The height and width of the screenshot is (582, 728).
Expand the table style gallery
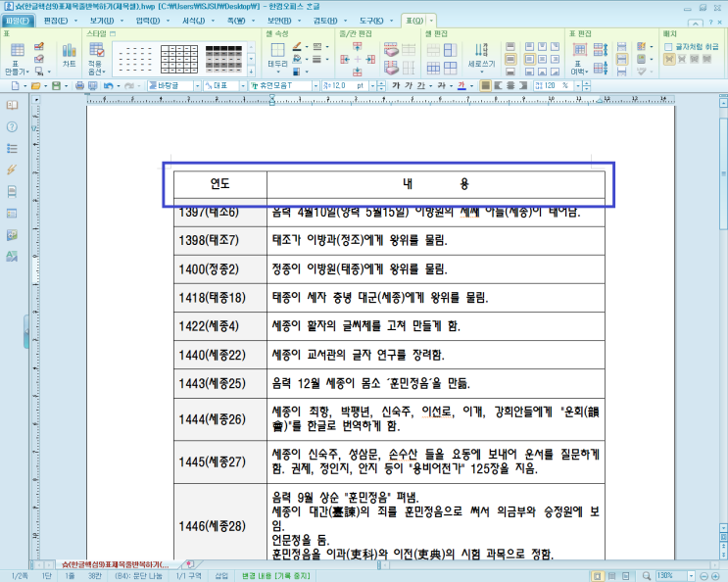coord(251,72)
